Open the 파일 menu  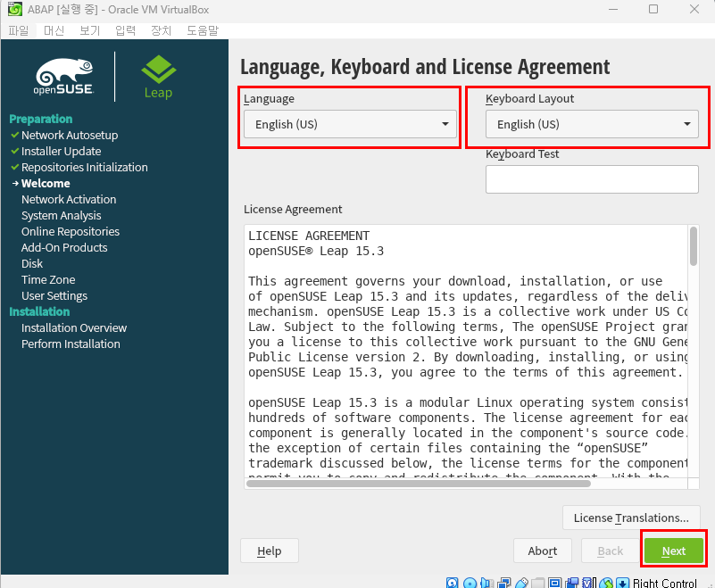[x=18, y=30]
